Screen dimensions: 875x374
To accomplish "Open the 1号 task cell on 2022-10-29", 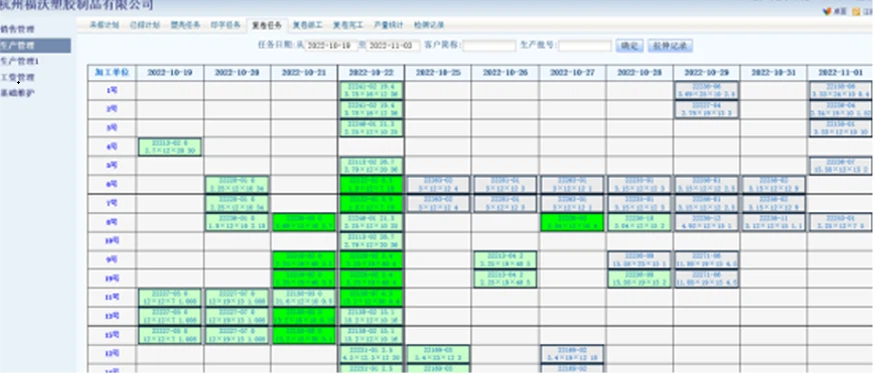I will point(706,90).
